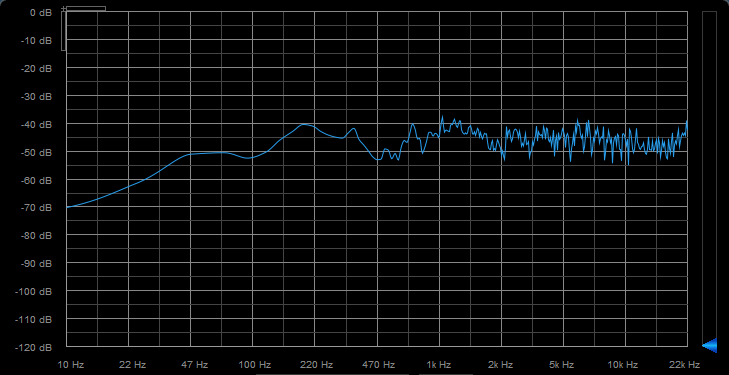The image size is (729, 375).
Task: Click the '470 Hz' frequency label
Action: 379,364
